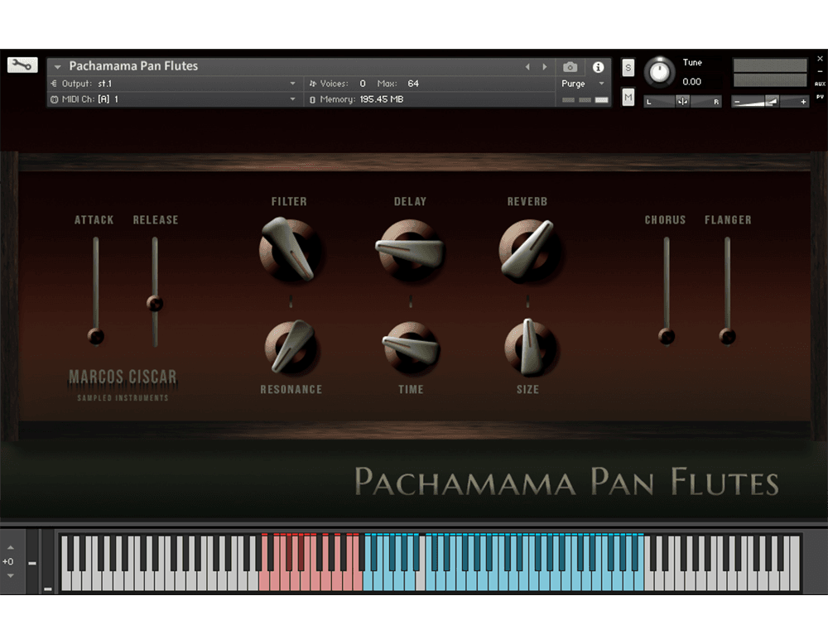Load next instrument with the right arrow icon

click(x=544, y=67)
